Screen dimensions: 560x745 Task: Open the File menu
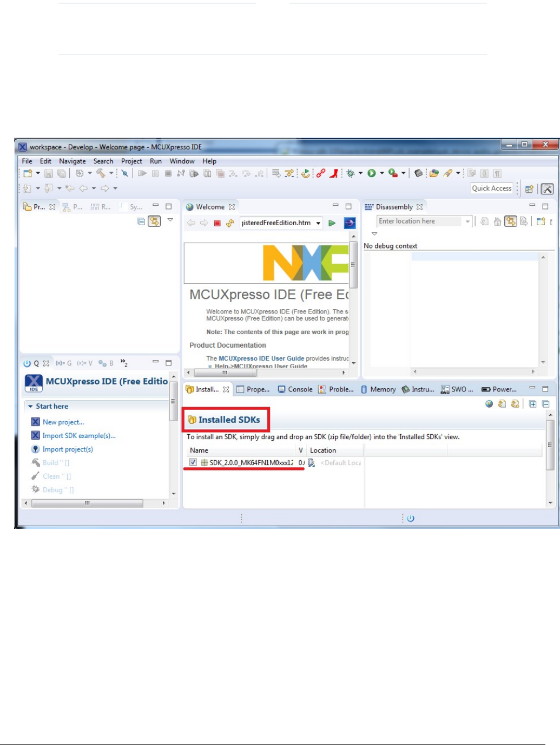click(x=27, y=161)
